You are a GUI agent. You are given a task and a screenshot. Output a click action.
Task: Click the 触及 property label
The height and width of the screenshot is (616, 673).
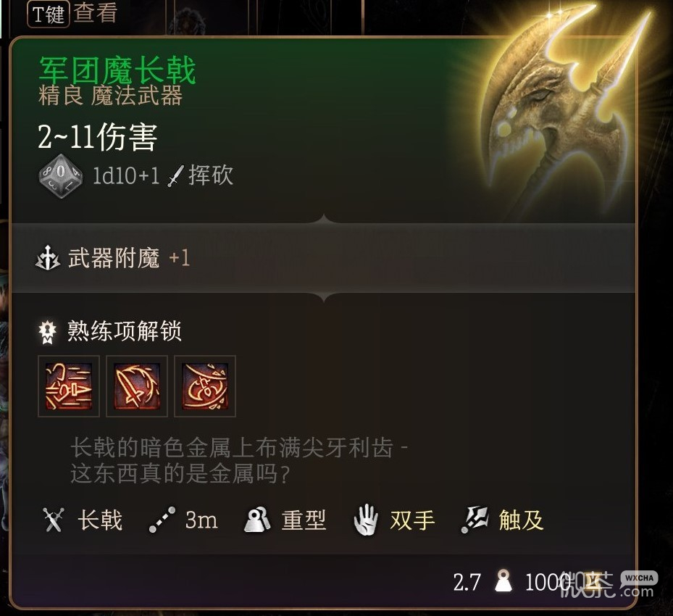pyautogui.click(x=521, y=520)
